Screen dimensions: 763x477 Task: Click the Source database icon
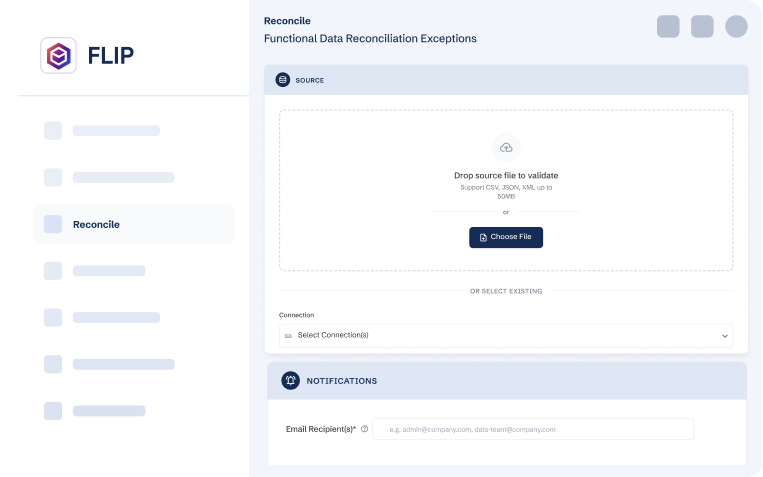[283, 80]
